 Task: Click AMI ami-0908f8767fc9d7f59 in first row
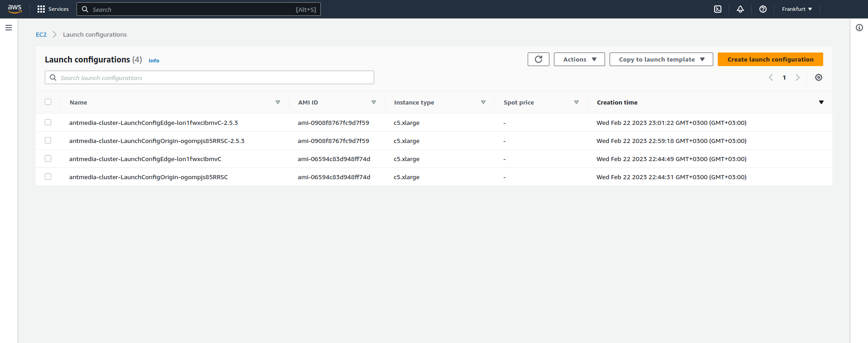click(x=334, y=123)
